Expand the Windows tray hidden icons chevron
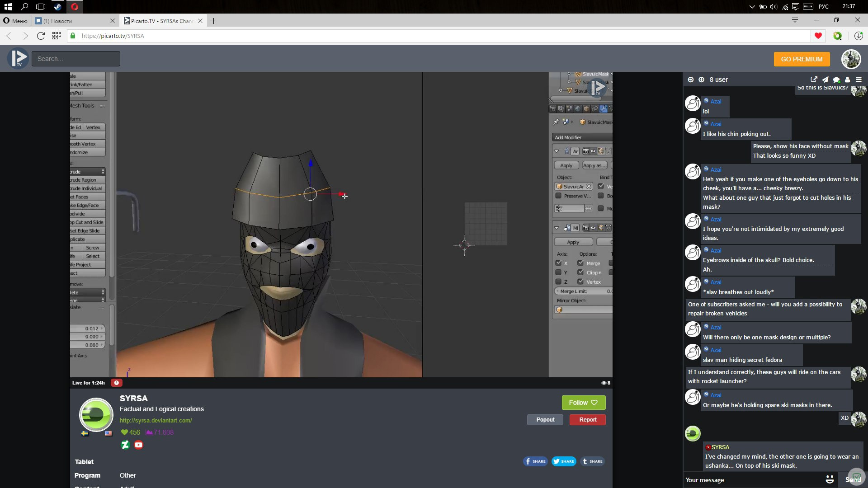The image size is (868, 488). point(752,7)
